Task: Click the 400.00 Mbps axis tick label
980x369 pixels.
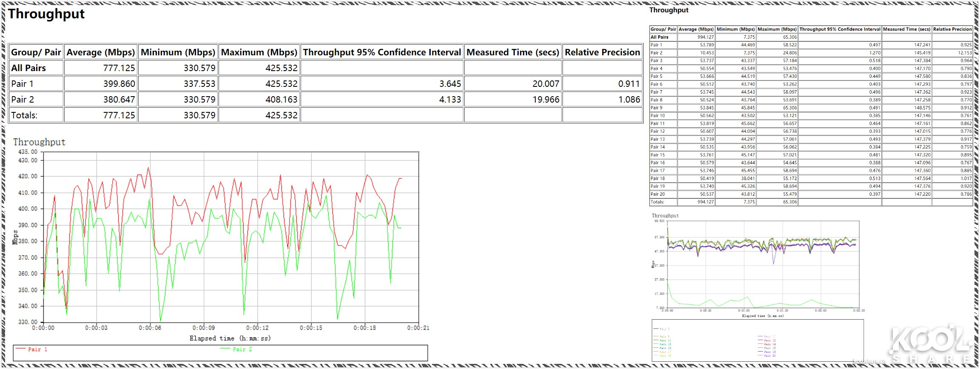Action: 28,209
